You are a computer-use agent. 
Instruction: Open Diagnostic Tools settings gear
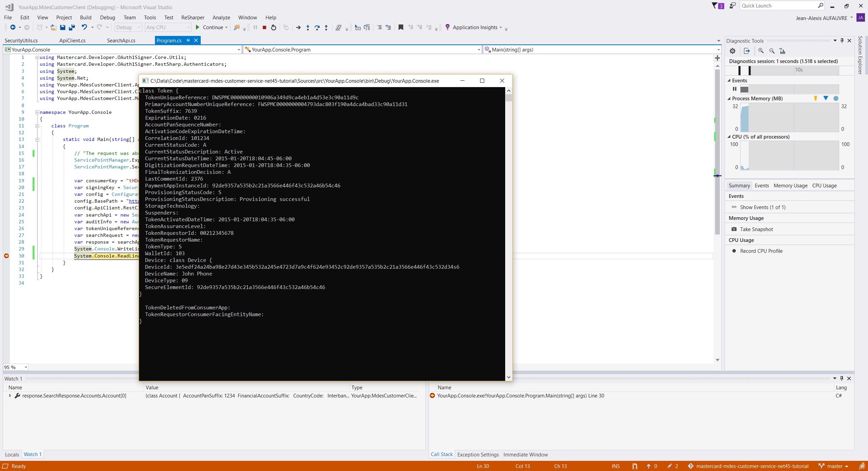pyautogui.click(x=733, y=51)
